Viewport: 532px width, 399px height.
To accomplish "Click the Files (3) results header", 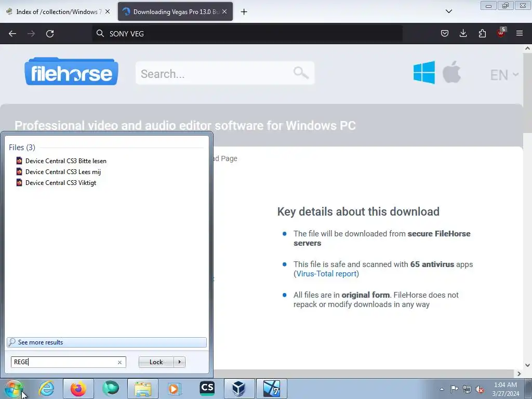I will 22,147.
